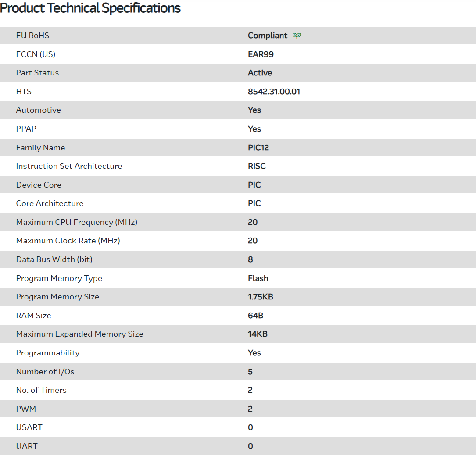Click the RISC architecture value
This screenshot has height=455, width=476.
tap(257, 166)
